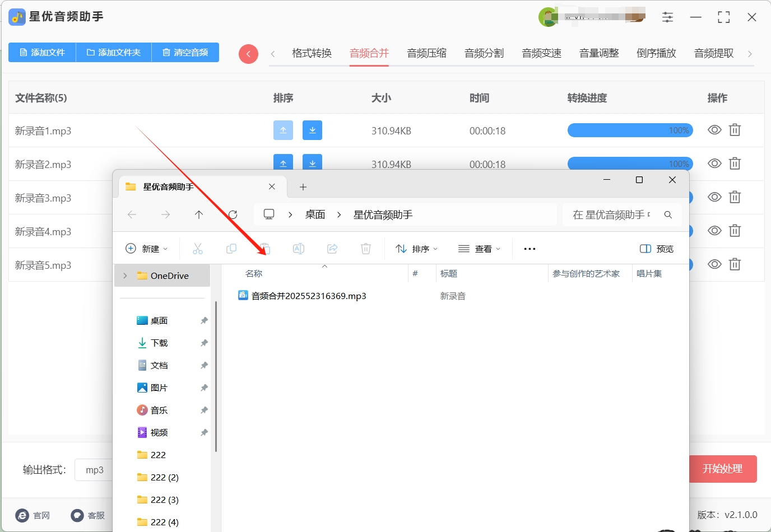Click the copy icon in Explorer toolbar

[x=231, y=249]
